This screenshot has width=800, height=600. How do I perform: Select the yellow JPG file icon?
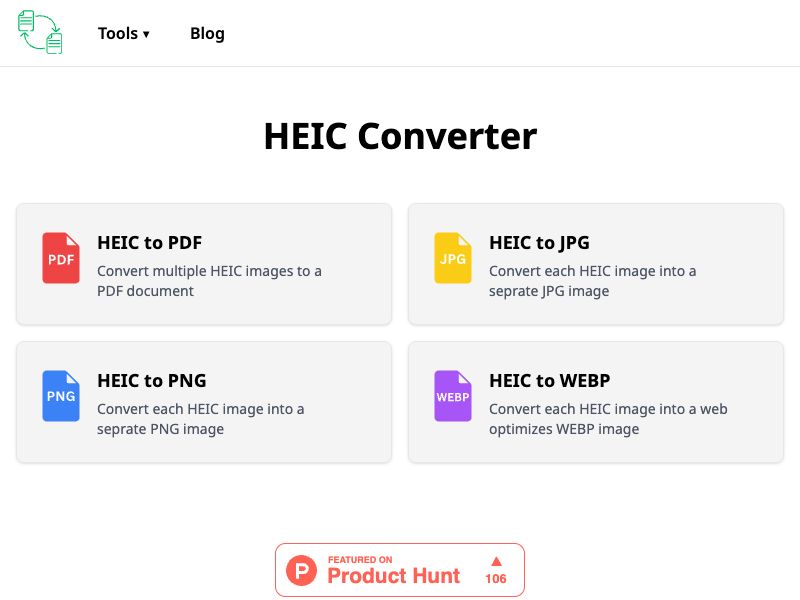tap(452, 258)
